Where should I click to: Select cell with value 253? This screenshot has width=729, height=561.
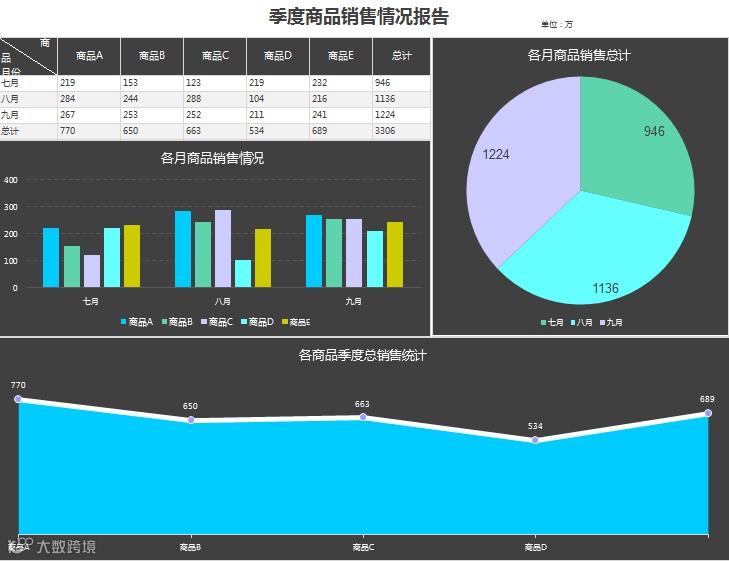[152, 115]
